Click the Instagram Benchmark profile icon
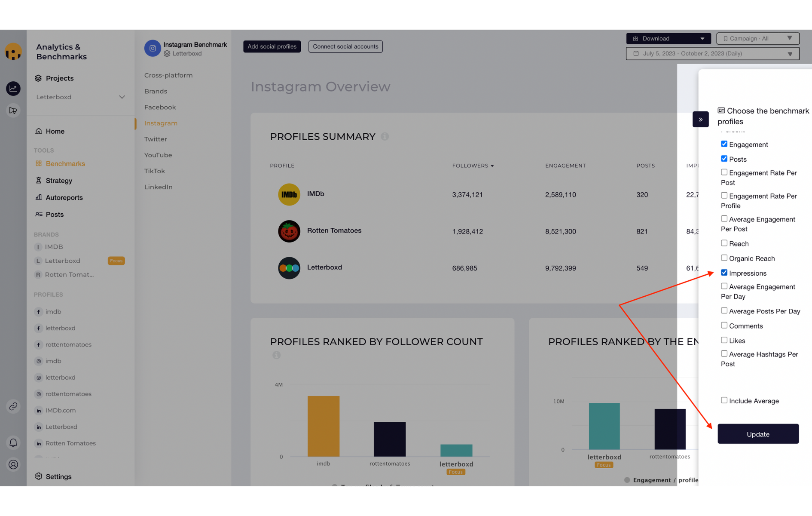The height and width of the screenshot is (516, 812). (153, 49)
